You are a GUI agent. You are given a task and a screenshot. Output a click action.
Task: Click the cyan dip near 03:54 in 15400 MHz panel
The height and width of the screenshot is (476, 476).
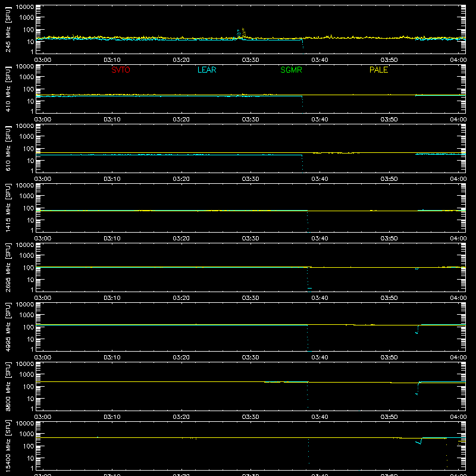[418, 442]
